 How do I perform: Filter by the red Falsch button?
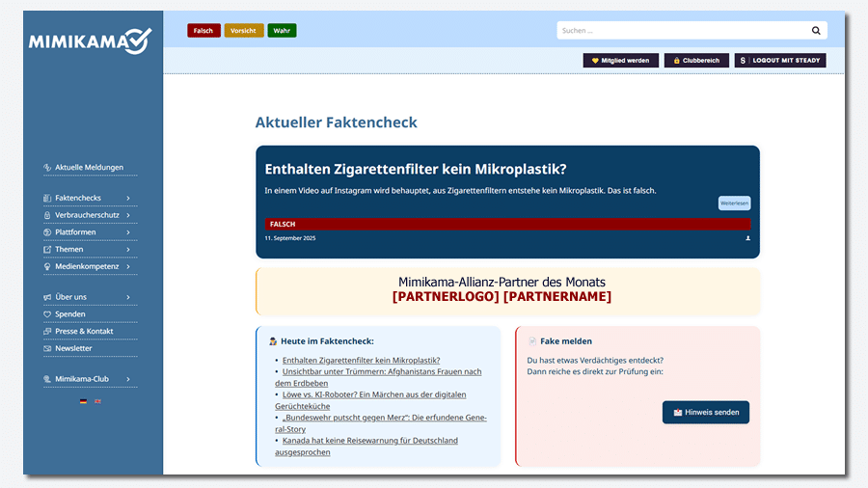click(x=203, y=31)
